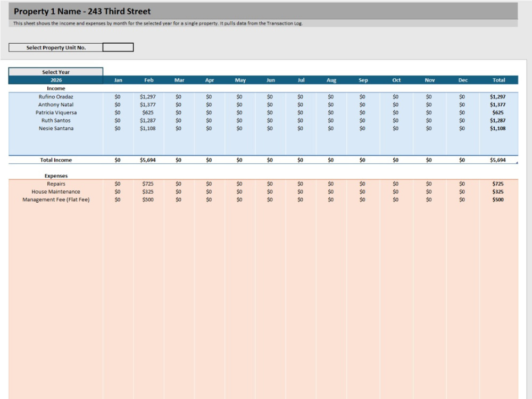
Task: Click Total Income grand total in Total column
Action: pyautogui.click(x=498, y=160)
